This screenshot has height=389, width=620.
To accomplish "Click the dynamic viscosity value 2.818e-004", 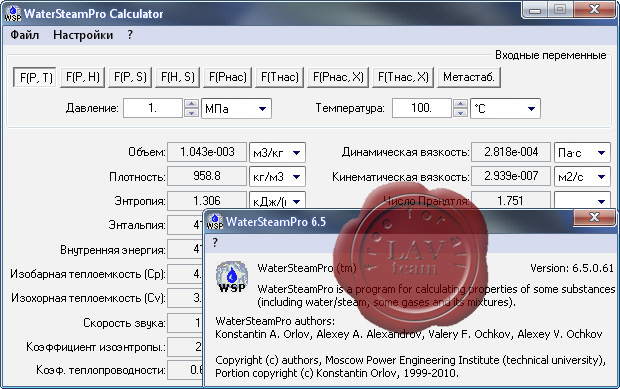I will pyautogui.click(x=511, y=152).
